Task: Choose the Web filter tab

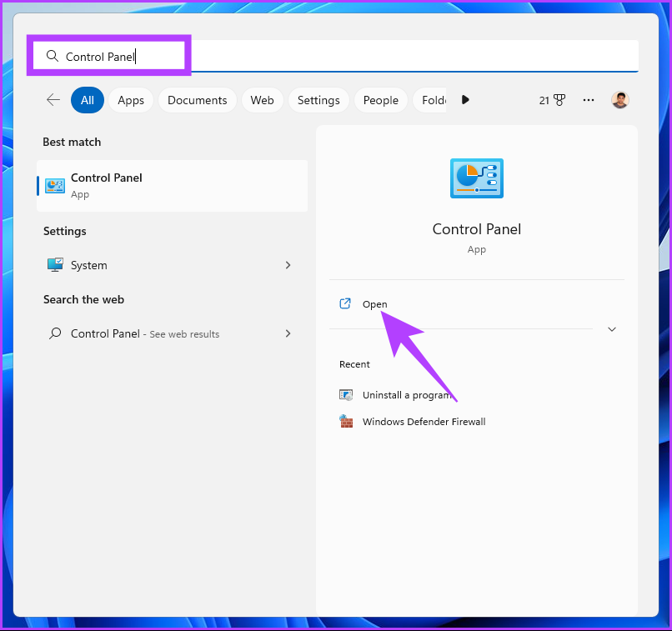Action: (262, 100)
